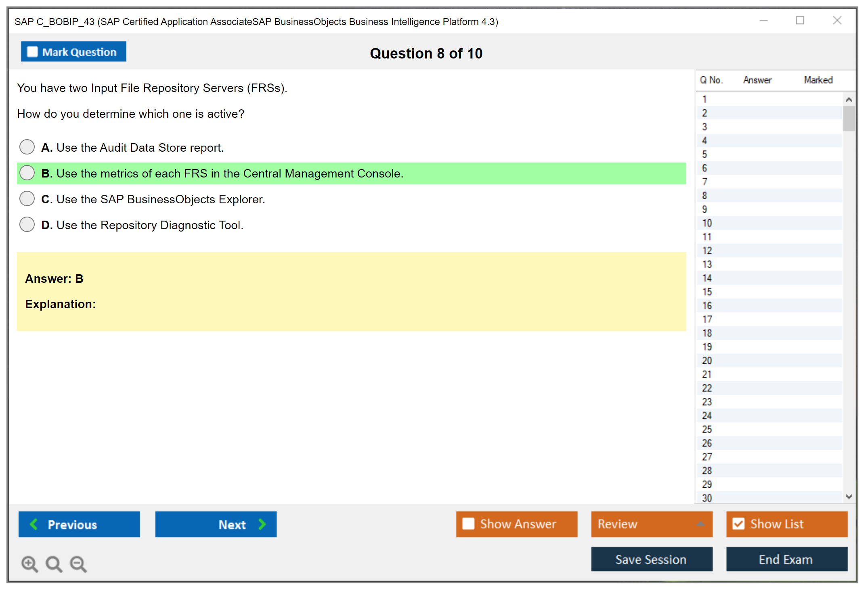868x593 pixels.
Task: Uncheck the Show List checkbox
Action: (x=738, y=524)
